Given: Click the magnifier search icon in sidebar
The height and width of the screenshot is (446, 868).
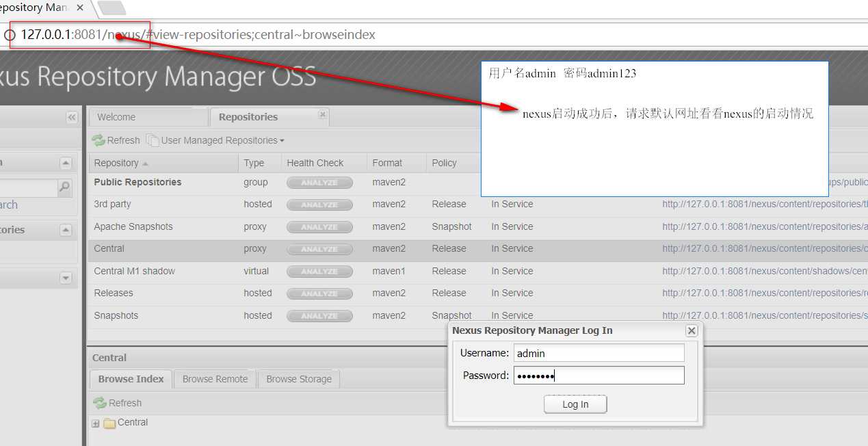Looking at the screenshot, I should click(64, 187).
